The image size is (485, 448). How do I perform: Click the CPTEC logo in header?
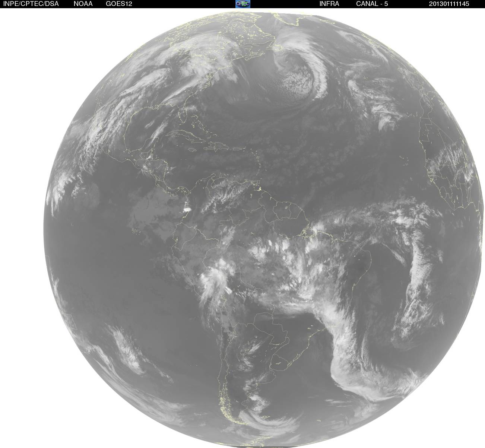click(x=243, y=4)
